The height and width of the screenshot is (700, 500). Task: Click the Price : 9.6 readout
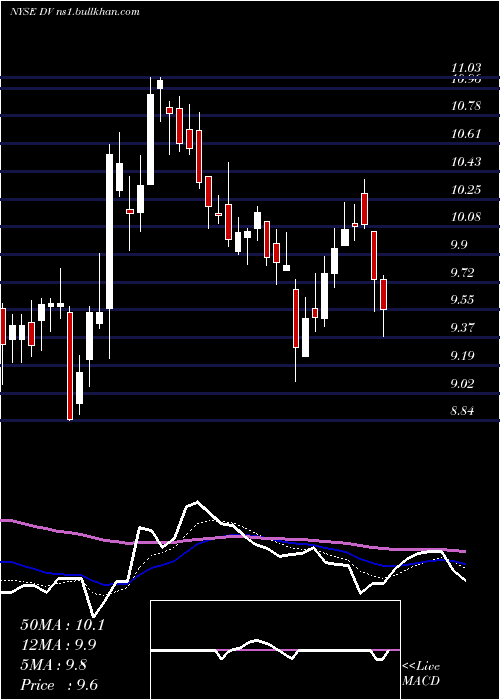[59, 685]
